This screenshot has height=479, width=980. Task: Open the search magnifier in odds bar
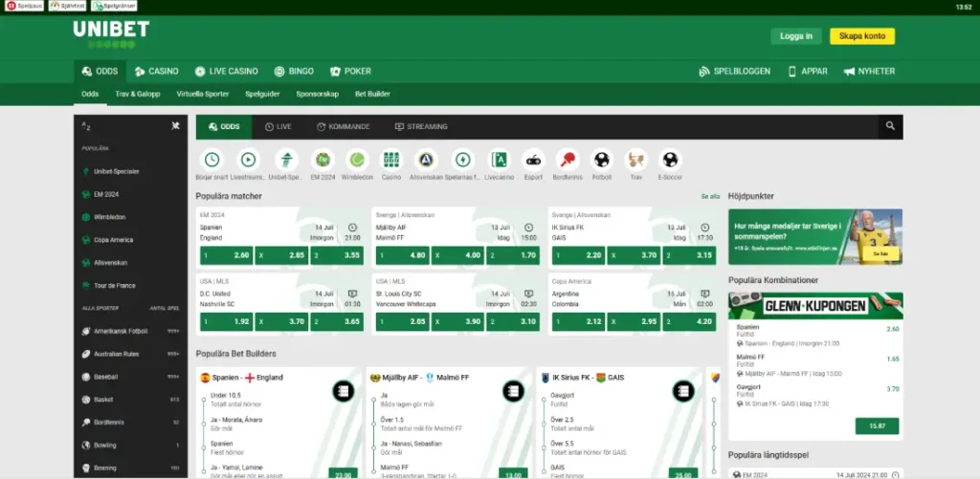click(x=890, y=126)
